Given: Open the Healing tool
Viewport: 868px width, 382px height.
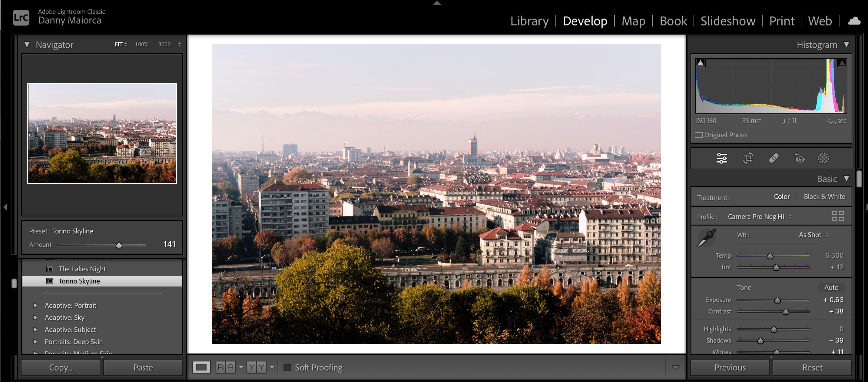Looking at the screenshot, I should 773,158.
